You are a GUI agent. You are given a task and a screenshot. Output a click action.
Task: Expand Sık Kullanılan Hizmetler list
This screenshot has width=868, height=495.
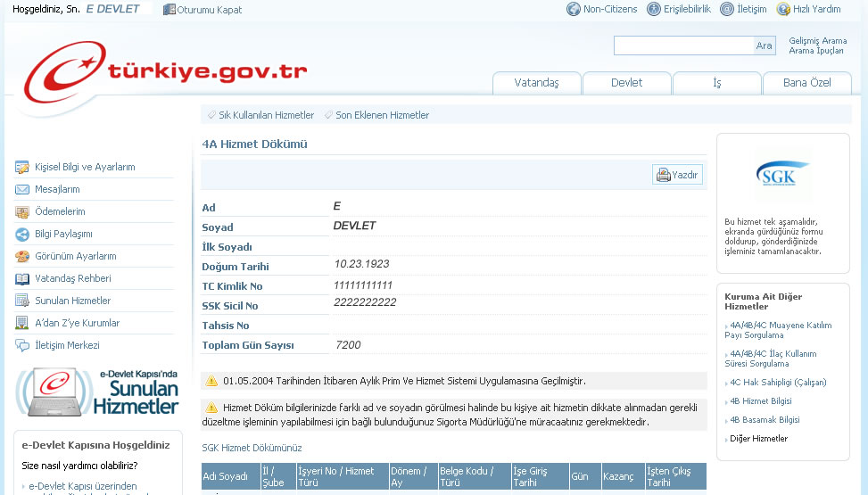point(266,115)
